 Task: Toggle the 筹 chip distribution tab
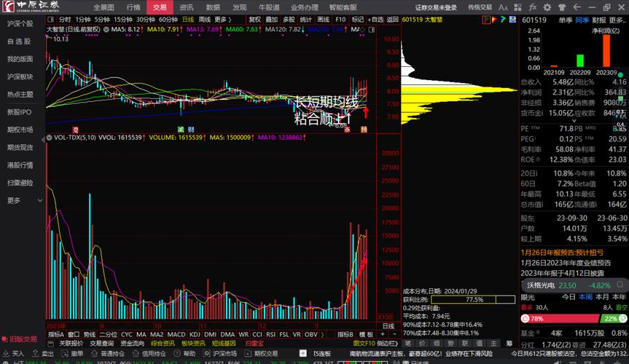(509, 344)
